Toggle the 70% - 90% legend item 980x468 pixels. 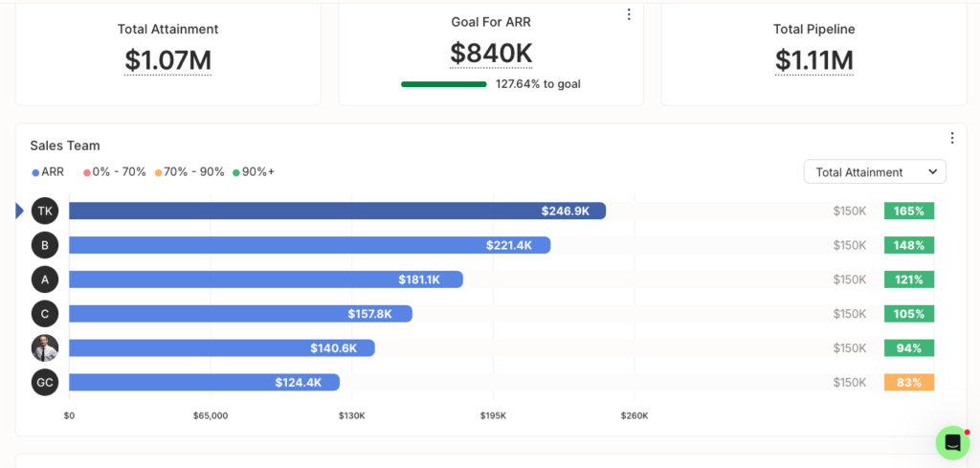click(189, 172)
